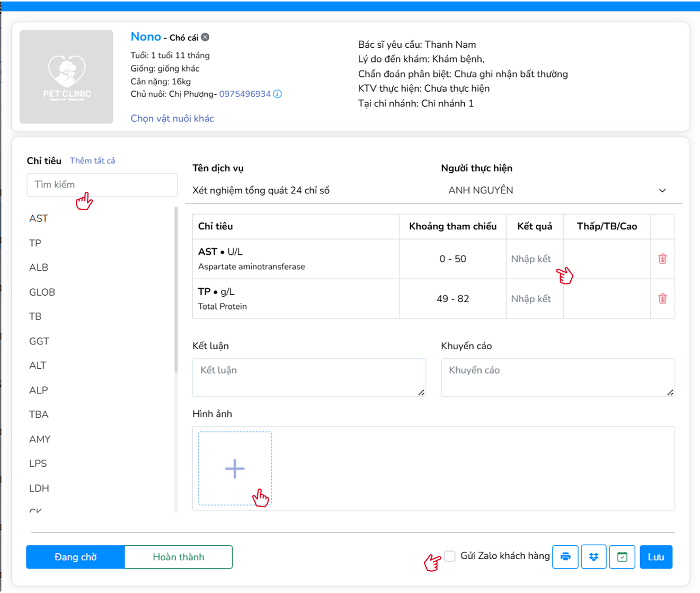This screenshot has width=700, height=593.
Task: Click the Dropbox icon button
Action: point(593,557)
